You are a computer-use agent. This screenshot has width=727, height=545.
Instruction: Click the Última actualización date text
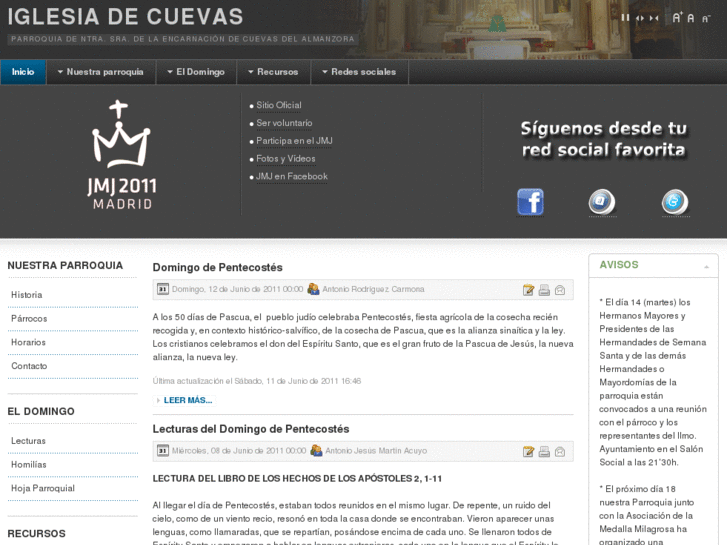pyautogui.click(x=257, y=381)
